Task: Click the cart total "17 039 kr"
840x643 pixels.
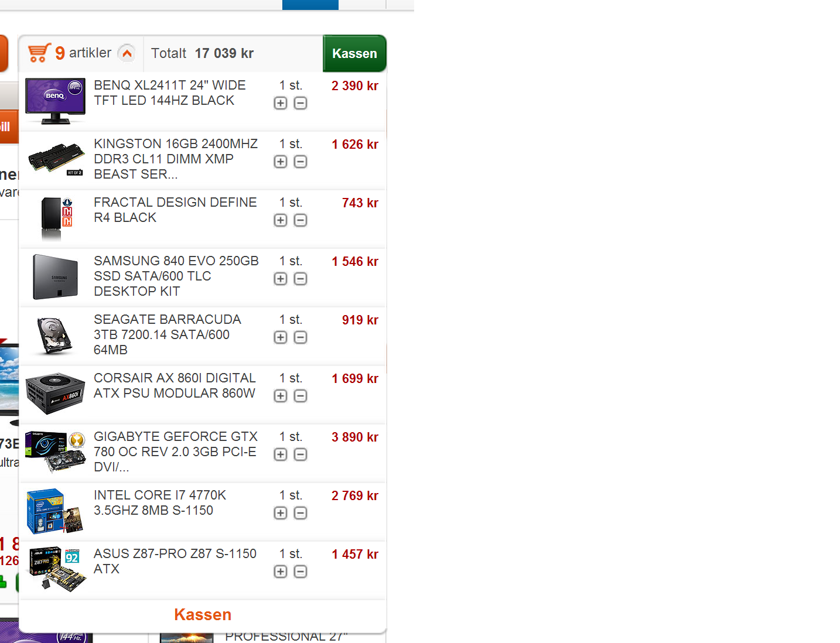Action: click(224, 53)
